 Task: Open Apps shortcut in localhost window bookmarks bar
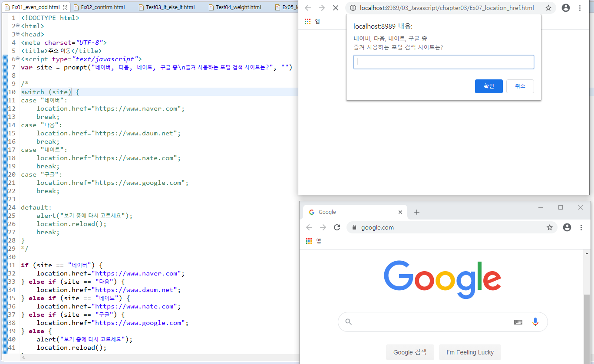click(x=312, y=21)
